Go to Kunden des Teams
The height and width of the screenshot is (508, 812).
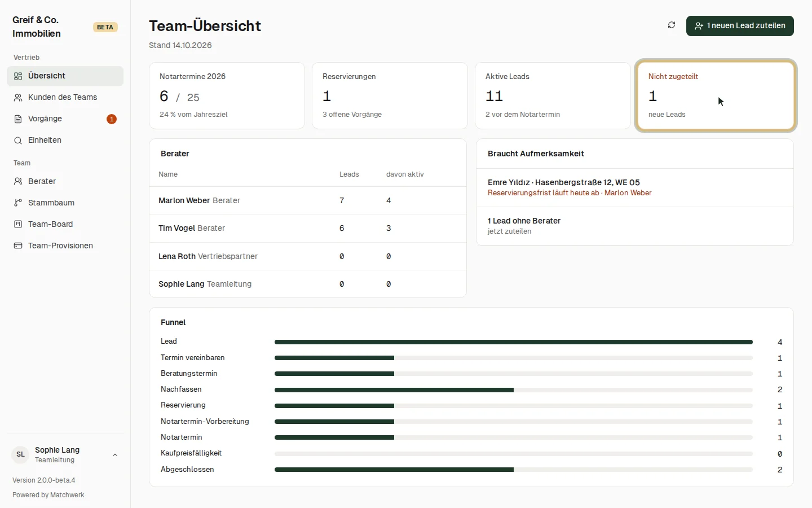coord(65,98)
